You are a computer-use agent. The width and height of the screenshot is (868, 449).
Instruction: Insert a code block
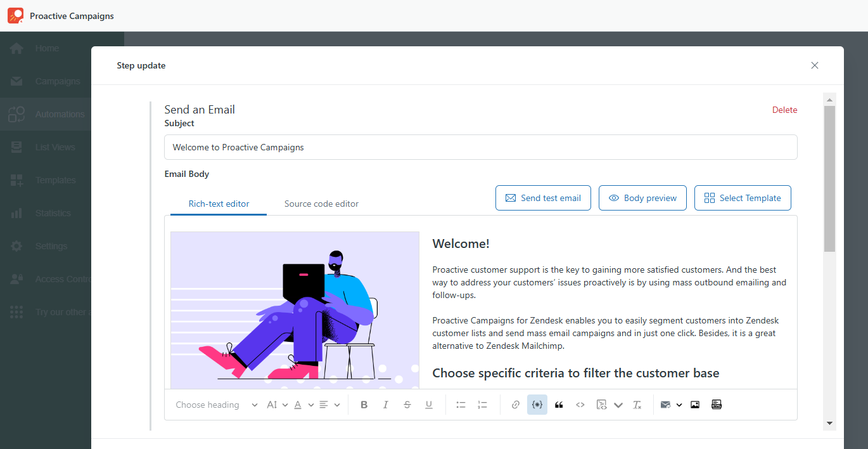602,405
